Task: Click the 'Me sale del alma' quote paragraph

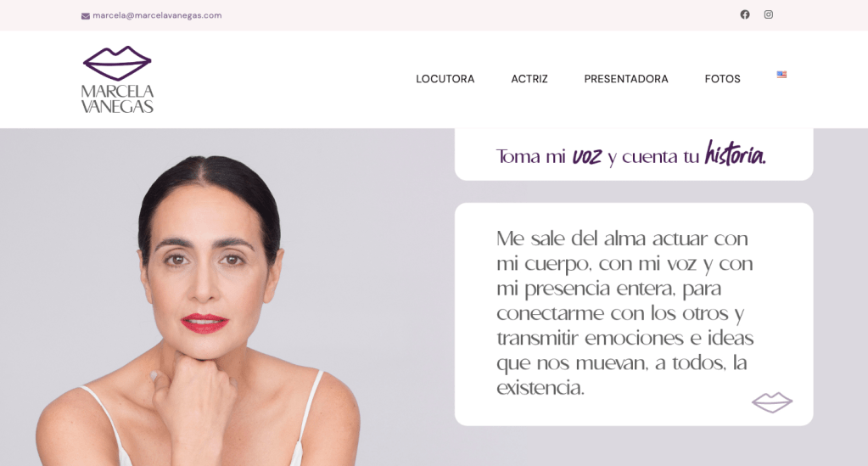Action: [625, 313]
